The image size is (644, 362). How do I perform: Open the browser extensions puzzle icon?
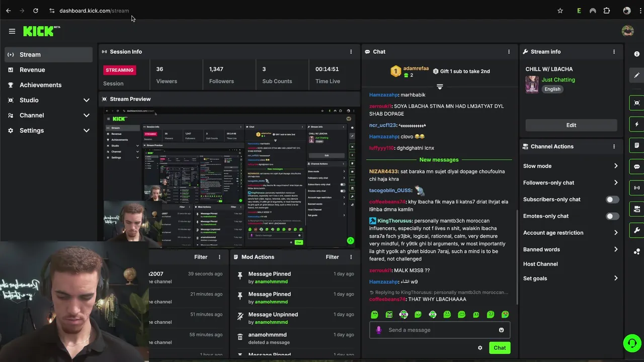tap(607, 11)
